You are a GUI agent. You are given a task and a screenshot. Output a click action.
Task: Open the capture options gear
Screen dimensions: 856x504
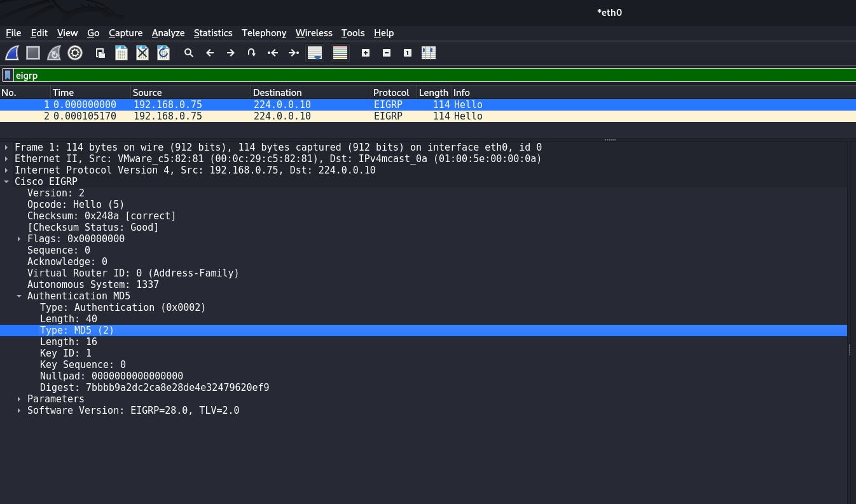click(x=75, y=53)
